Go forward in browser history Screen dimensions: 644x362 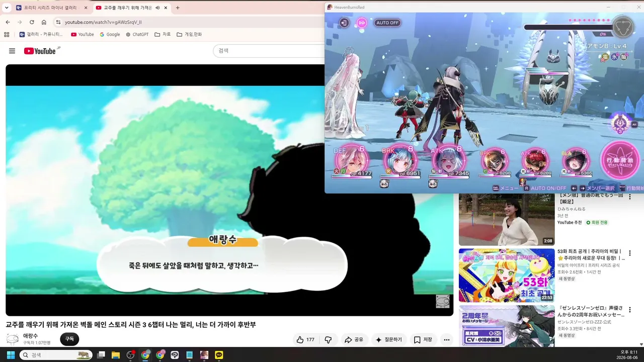point(20,22)
